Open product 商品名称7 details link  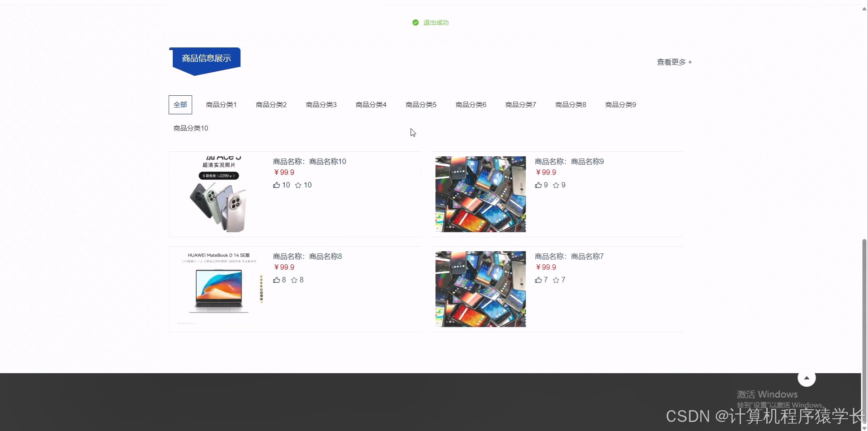(x=569, y=256)
